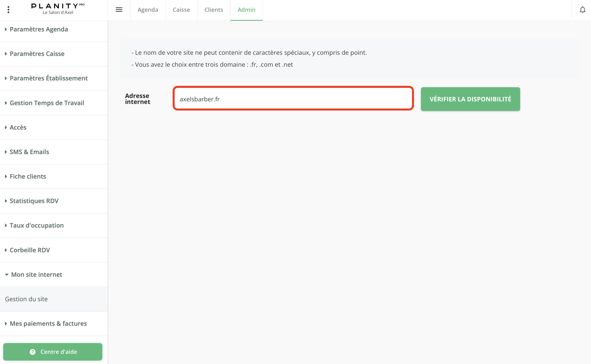Image resolution: width=591 pixels, height=364 pixels.
Task: Switch to the Caisse tab
Action: pyautogui.click(x=181, y=10)
